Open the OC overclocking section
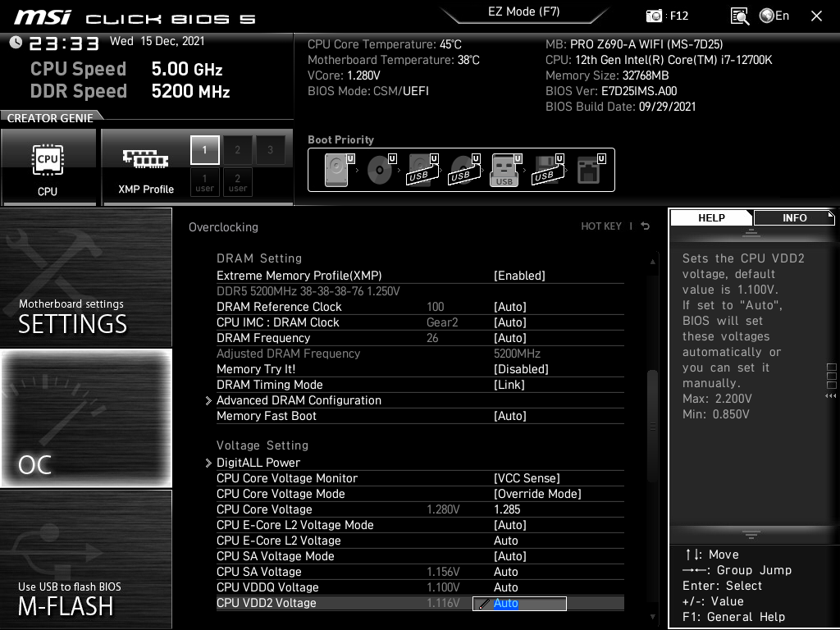Screen dimensions: 840x630 (x=85, y=418)
